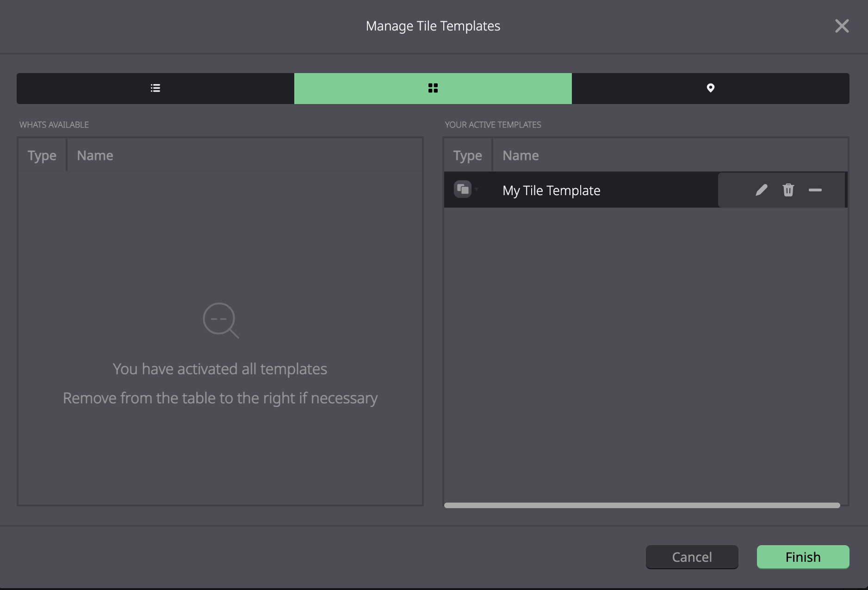Click the WHATS AVAILABLE section label

tap(54, 125)
